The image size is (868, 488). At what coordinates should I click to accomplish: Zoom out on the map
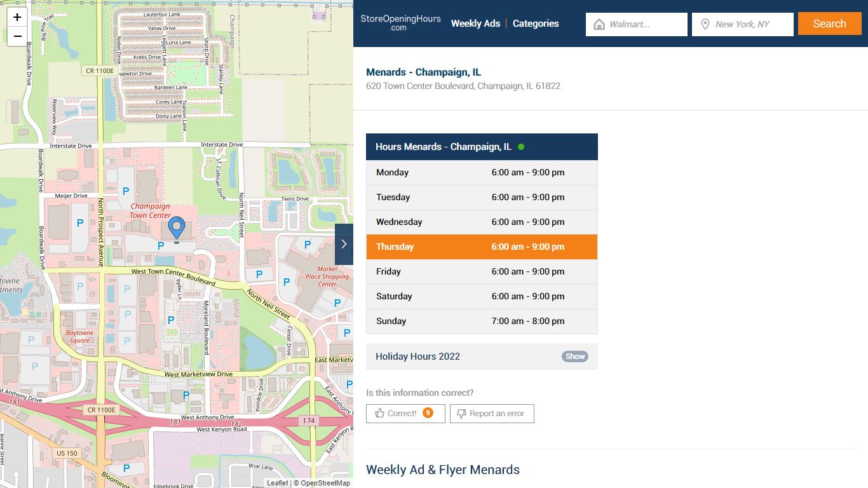click(17, 36)
